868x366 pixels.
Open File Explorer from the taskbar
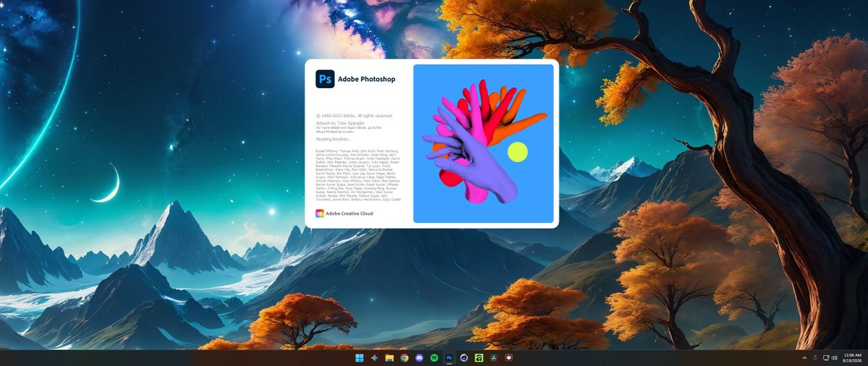click(x=389, y=358)
